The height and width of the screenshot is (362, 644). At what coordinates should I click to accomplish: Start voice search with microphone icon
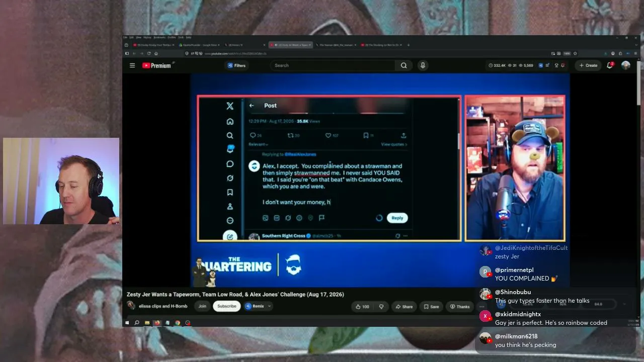tap(423, 65)
